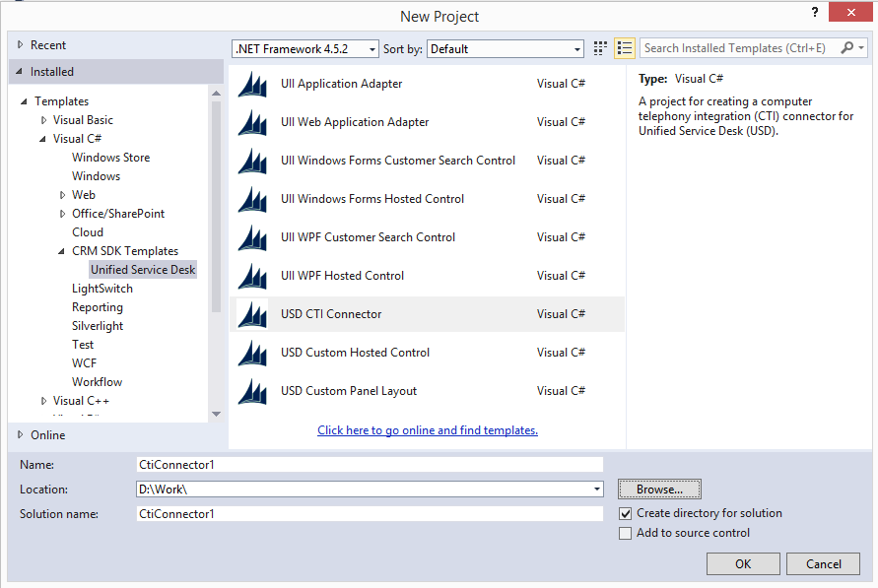878x588 pixels.
Task: Switch to medium icons view
Action: click(x=599, y=47)
